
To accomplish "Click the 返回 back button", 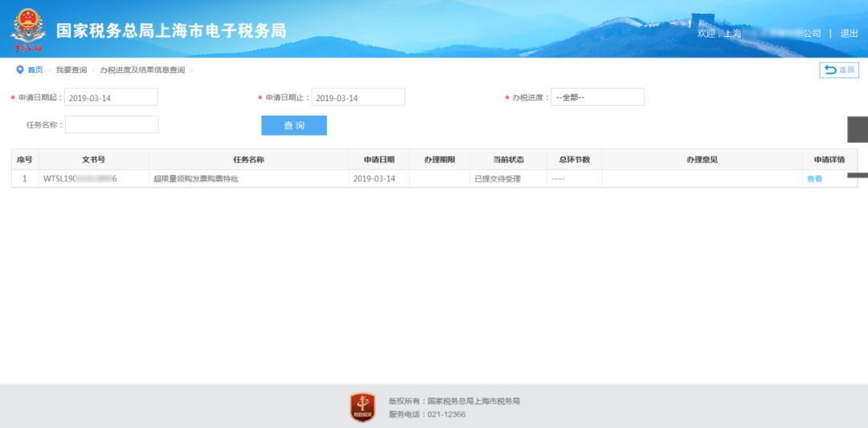I will point(839,70).
